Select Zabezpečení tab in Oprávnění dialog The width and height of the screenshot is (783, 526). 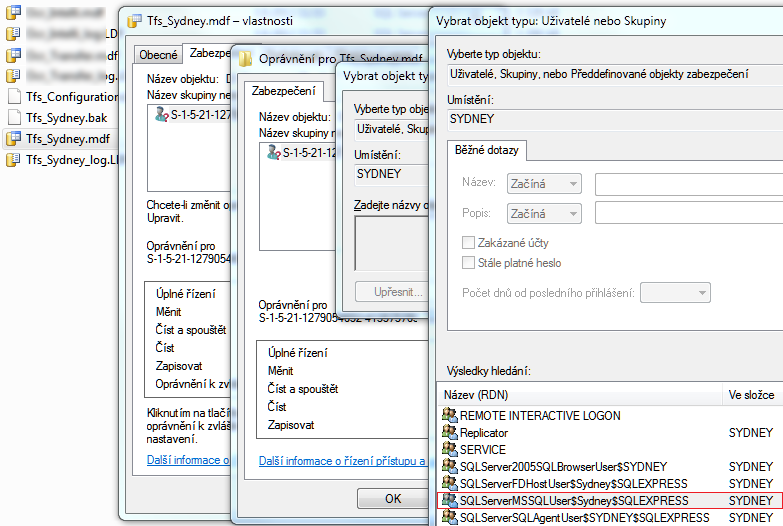(284, 91)
